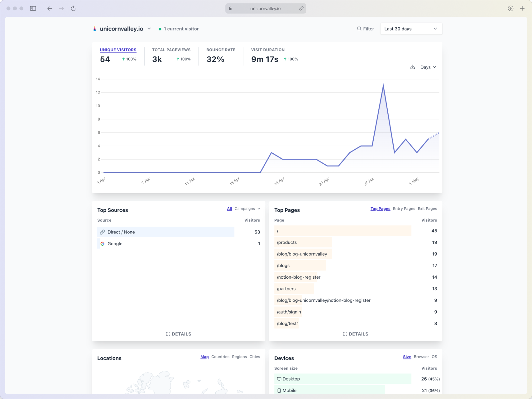
Task: Toggle the browser sidebar icon
Action: coord(33,8)
